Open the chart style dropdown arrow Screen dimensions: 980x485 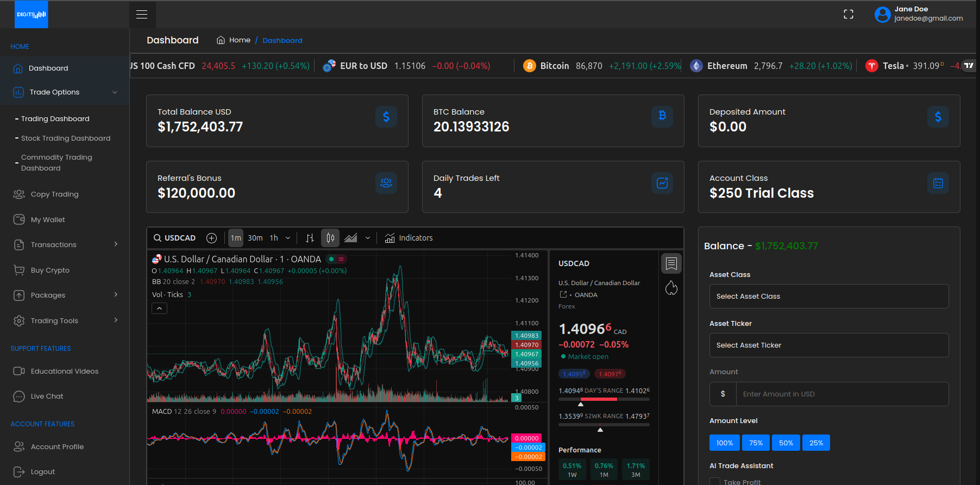[368, 238]
